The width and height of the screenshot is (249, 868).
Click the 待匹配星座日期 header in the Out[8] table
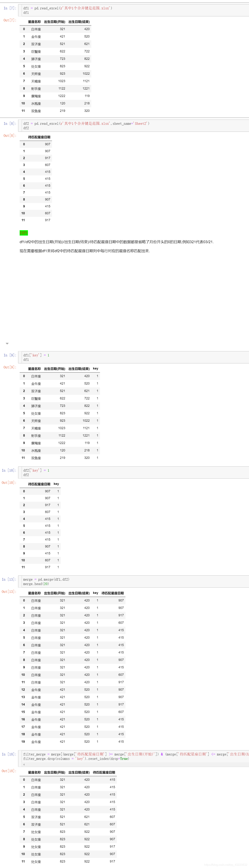[x=39, y=137]
